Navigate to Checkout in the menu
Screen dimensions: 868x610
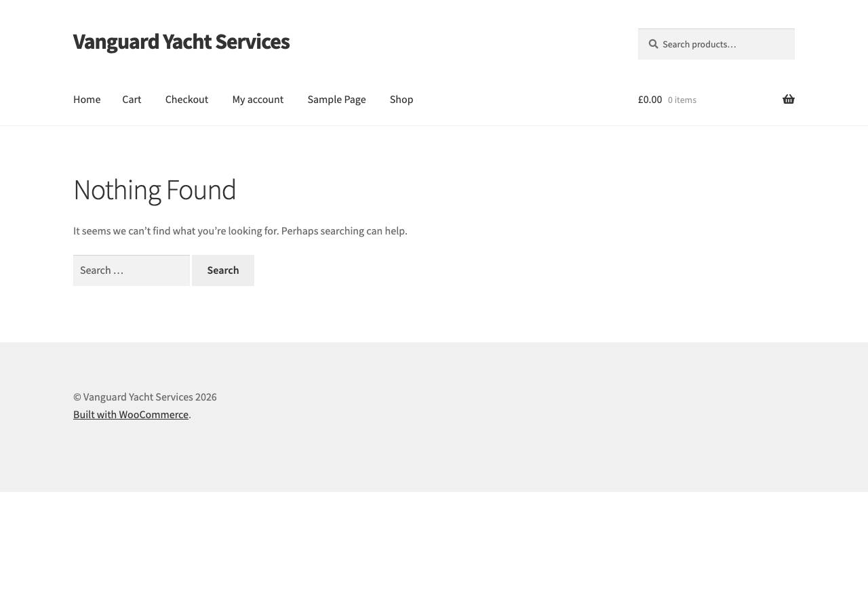[x=186, y=100]
